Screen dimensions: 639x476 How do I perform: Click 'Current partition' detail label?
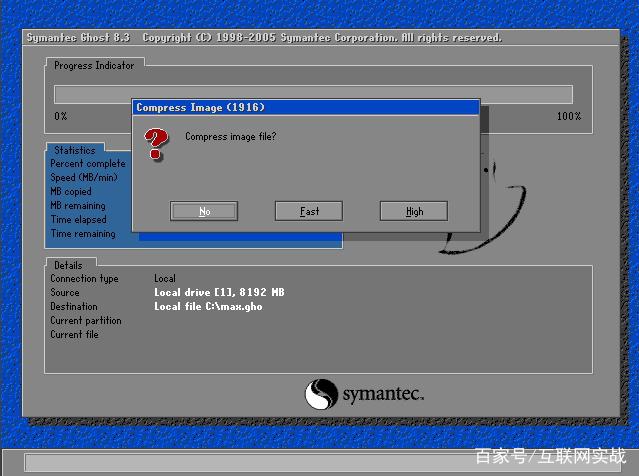86,320
